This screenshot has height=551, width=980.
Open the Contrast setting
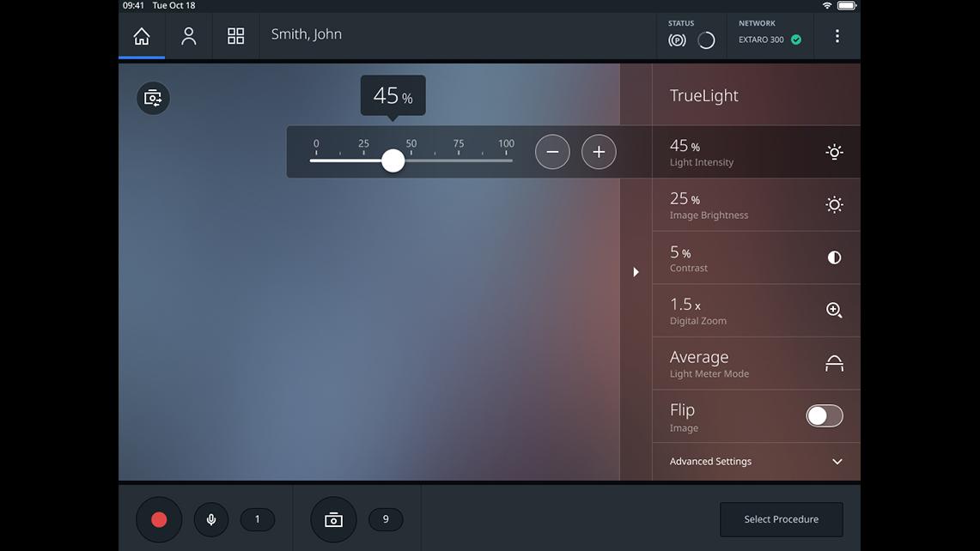click(x=833, y=257)
